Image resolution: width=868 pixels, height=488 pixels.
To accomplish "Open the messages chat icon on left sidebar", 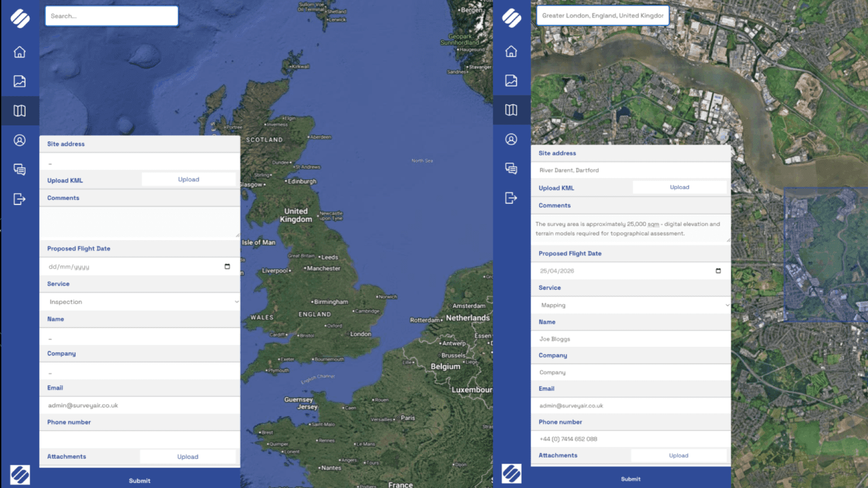I will tap(20, 169).
